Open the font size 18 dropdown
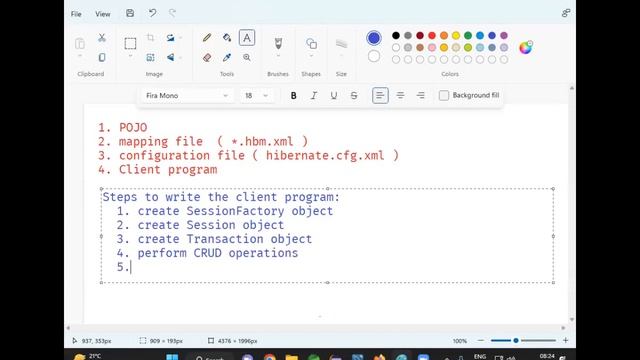The image size is (640, 360). pos(256,96)
